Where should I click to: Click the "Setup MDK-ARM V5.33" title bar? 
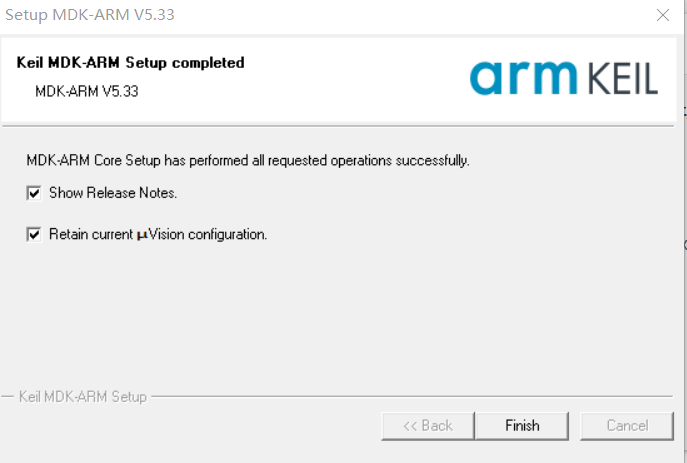point(300,15)
